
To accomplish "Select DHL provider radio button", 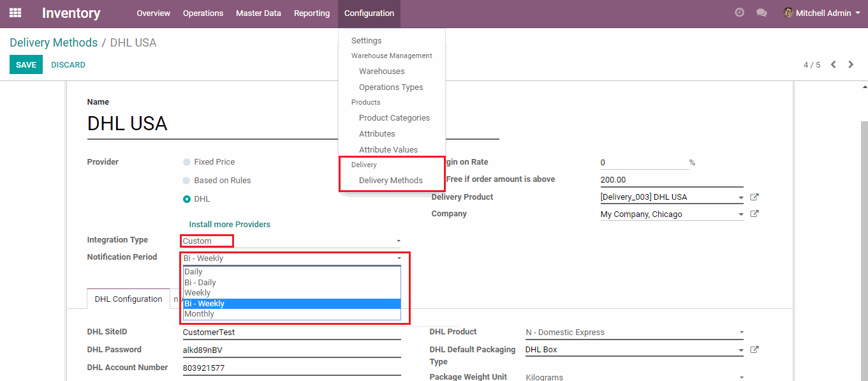I will pyautogui.click(x=187, y=199).
